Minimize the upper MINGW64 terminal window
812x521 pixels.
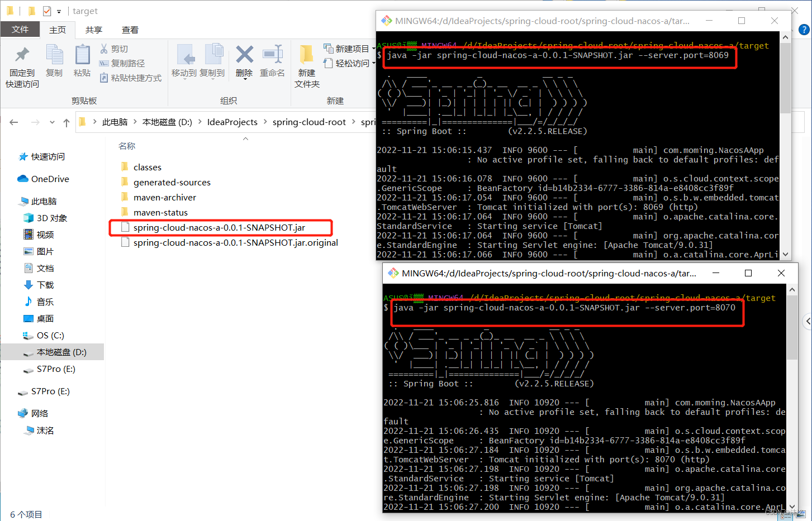coord(709,21)
